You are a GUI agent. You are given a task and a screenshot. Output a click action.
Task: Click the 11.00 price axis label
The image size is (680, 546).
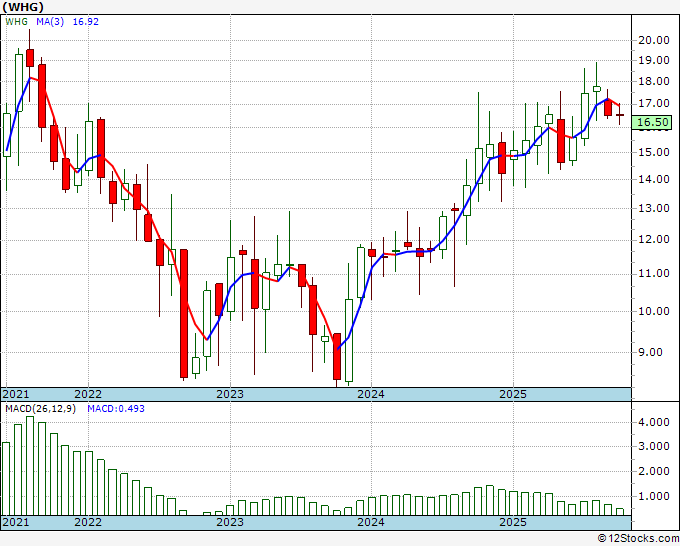654,273
